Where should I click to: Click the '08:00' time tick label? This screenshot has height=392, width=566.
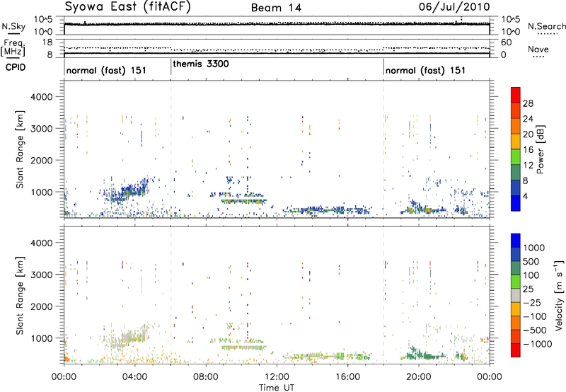[x=206, y=377]
